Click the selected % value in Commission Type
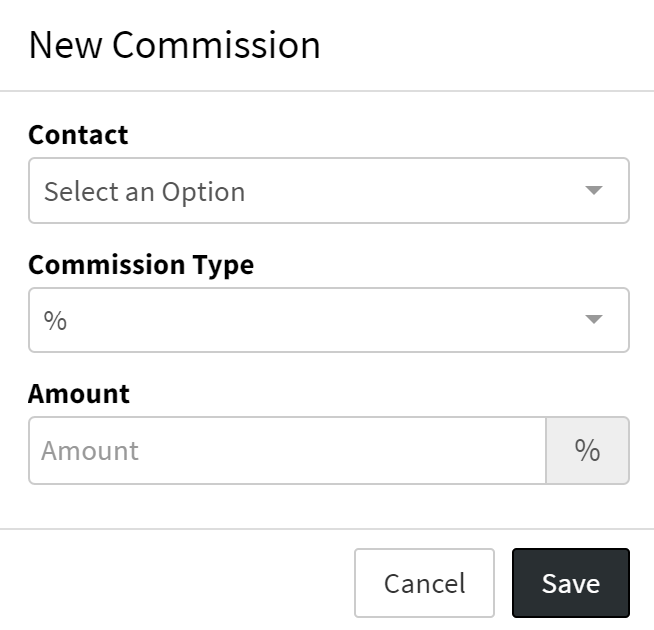The width and height of the screenshot is (654, 630). [x=55, y=321]
